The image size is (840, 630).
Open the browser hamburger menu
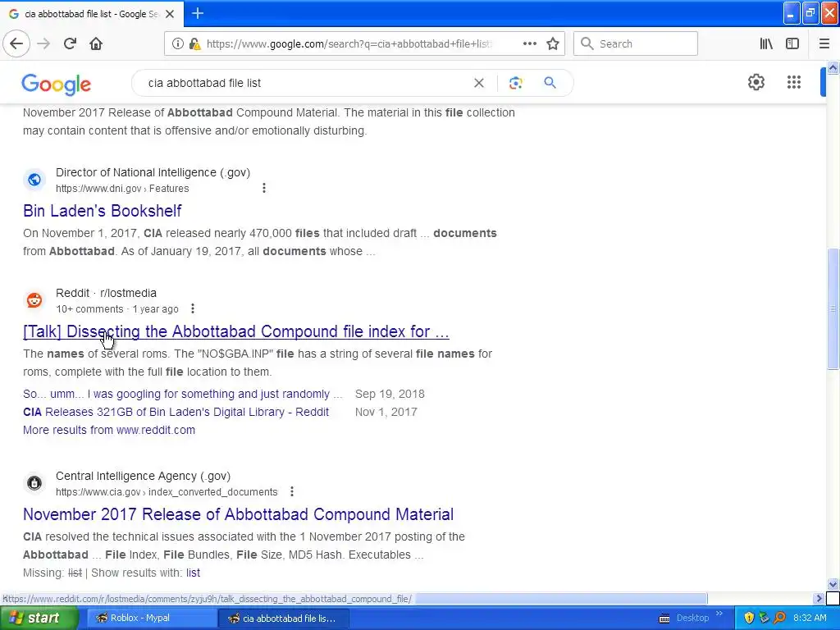pyautogui.click(x=824, y=43)
